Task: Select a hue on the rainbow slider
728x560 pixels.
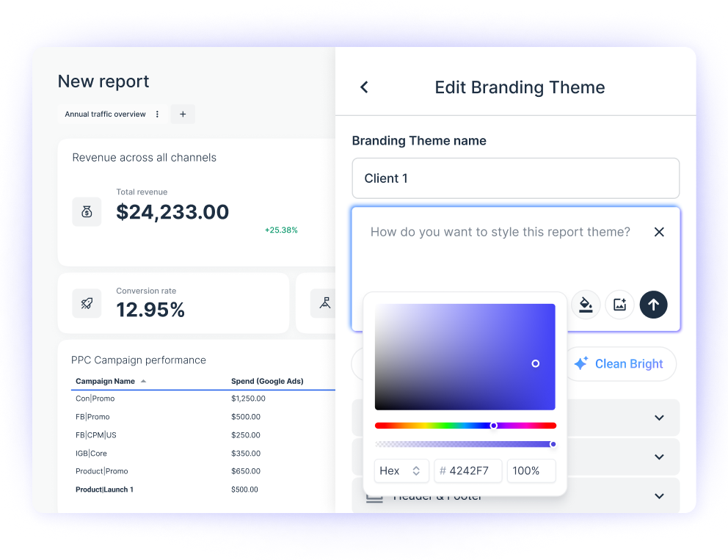Action: coord(494,425)
